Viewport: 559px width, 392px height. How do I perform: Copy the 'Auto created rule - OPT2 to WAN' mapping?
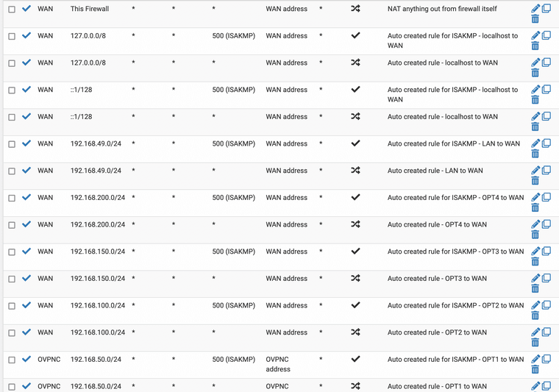point(546,332)
